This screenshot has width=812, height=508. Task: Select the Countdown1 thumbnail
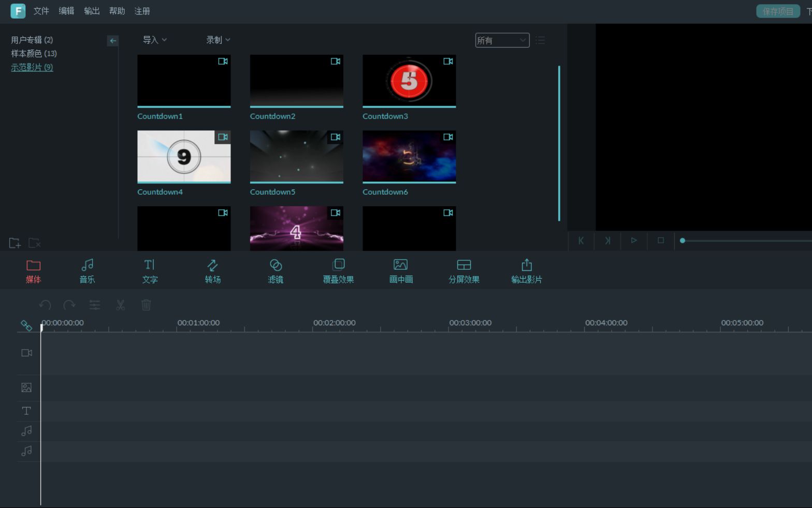tap(184, 81)
